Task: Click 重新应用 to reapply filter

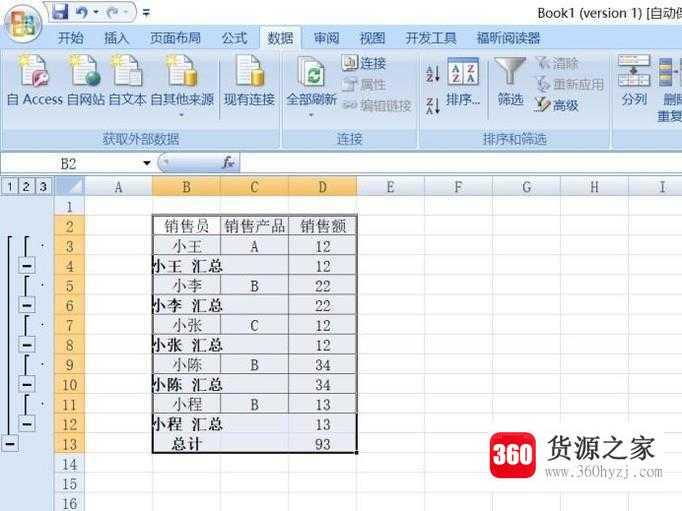Action: (570, 84)
